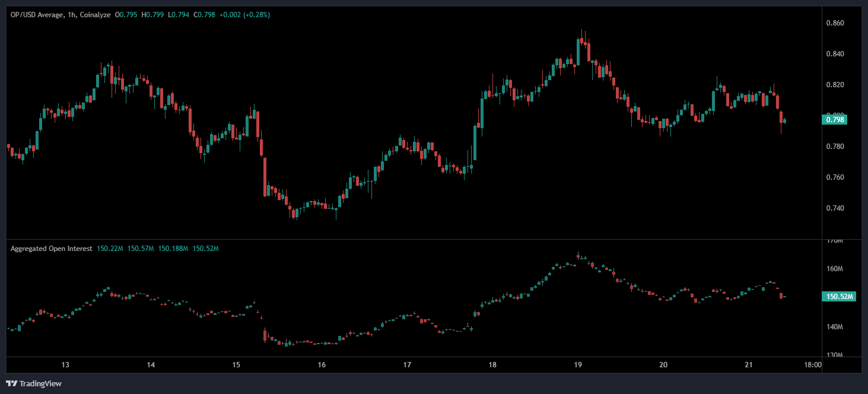Open the TradingView wordmark link

click(x=40, y=384)
